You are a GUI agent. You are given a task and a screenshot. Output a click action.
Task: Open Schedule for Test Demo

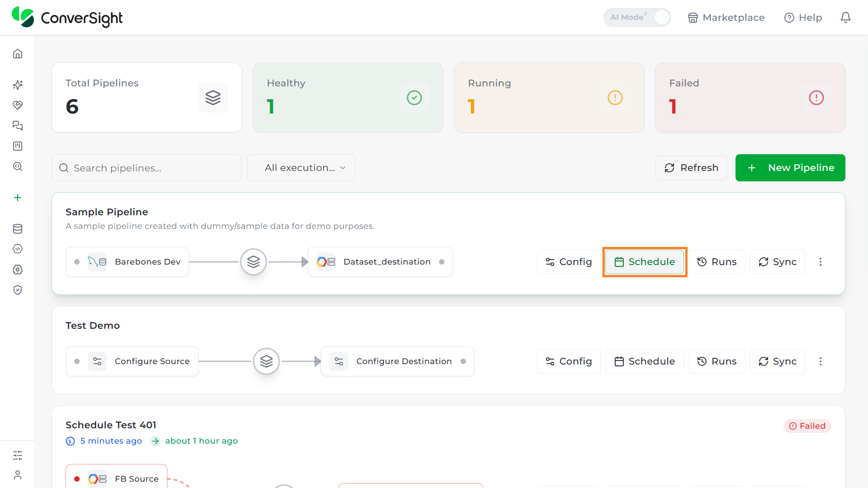[x=645, y=361]
